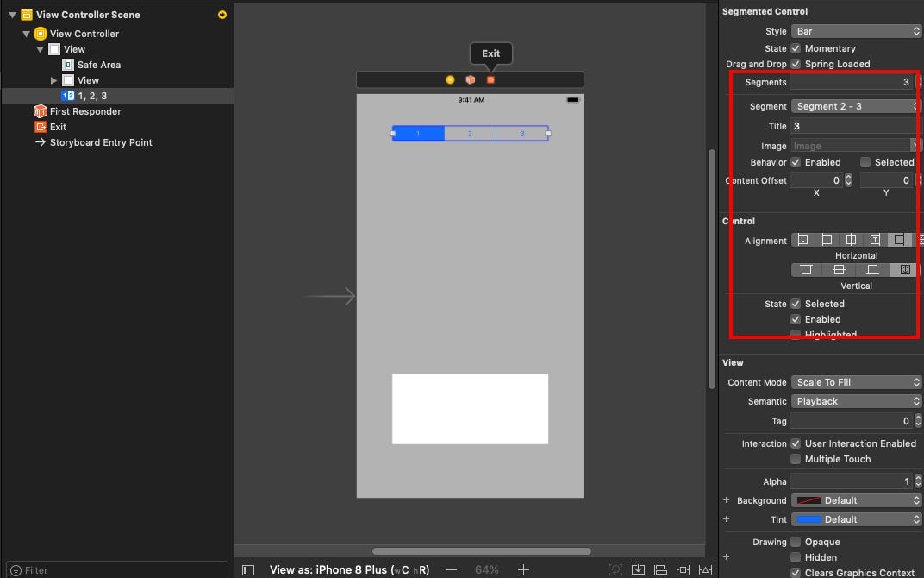This screenshot has height=578, width=924.
Task: Click the Align constraints icon
Action: pyautogui.click(x=660, y=569)
